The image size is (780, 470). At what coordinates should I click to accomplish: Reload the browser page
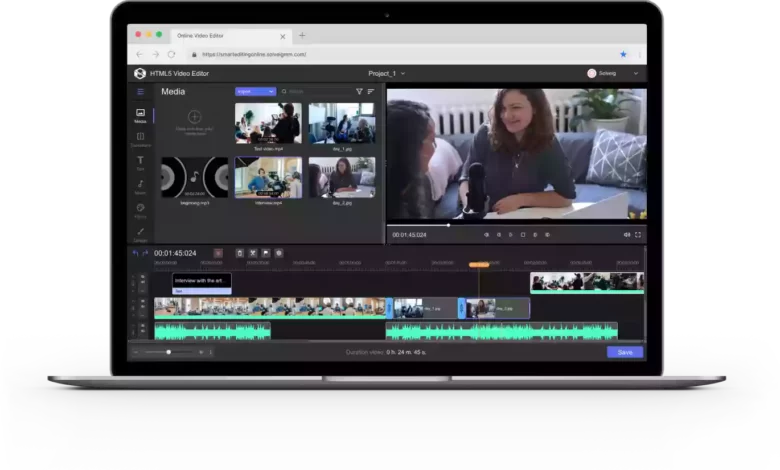172,54
